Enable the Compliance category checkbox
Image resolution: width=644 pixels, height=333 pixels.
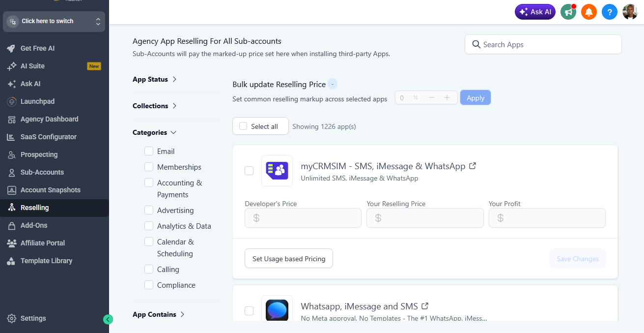[149, 285]
